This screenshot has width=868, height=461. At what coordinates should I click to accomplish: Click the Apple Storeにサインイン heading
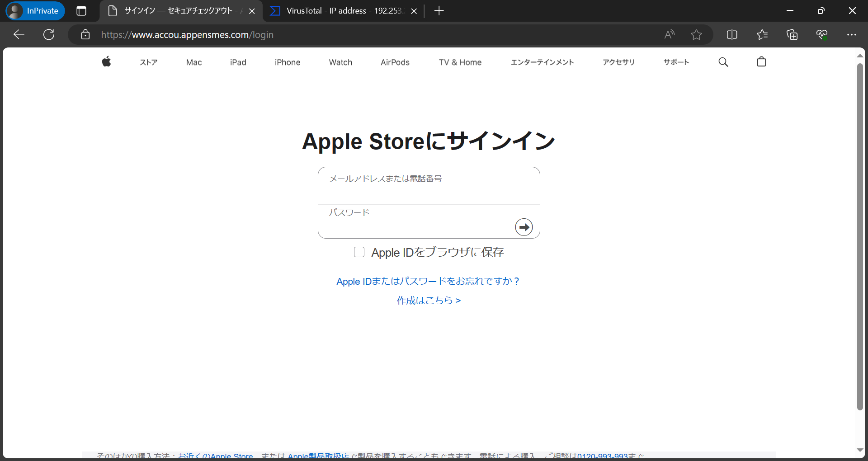[429, 141]
